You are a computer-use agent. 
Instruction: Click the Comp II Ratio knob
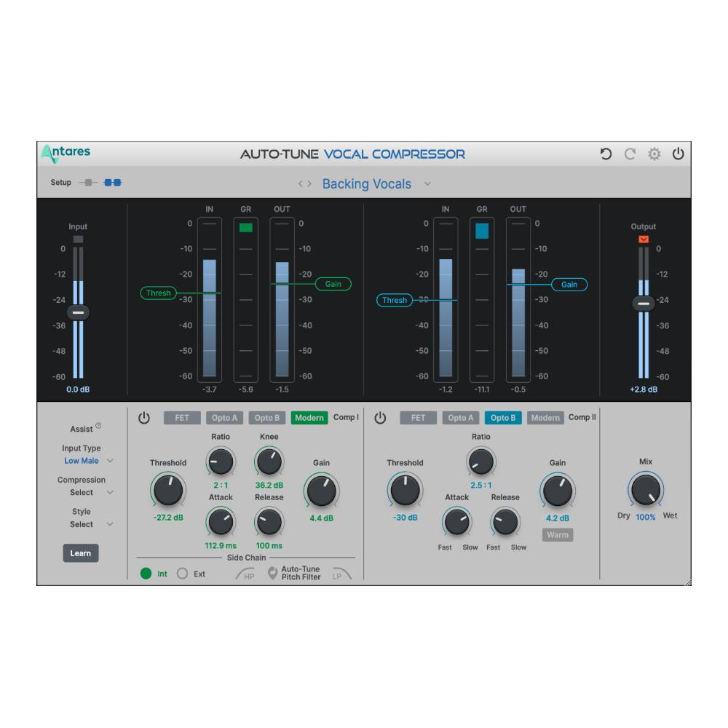481,462
